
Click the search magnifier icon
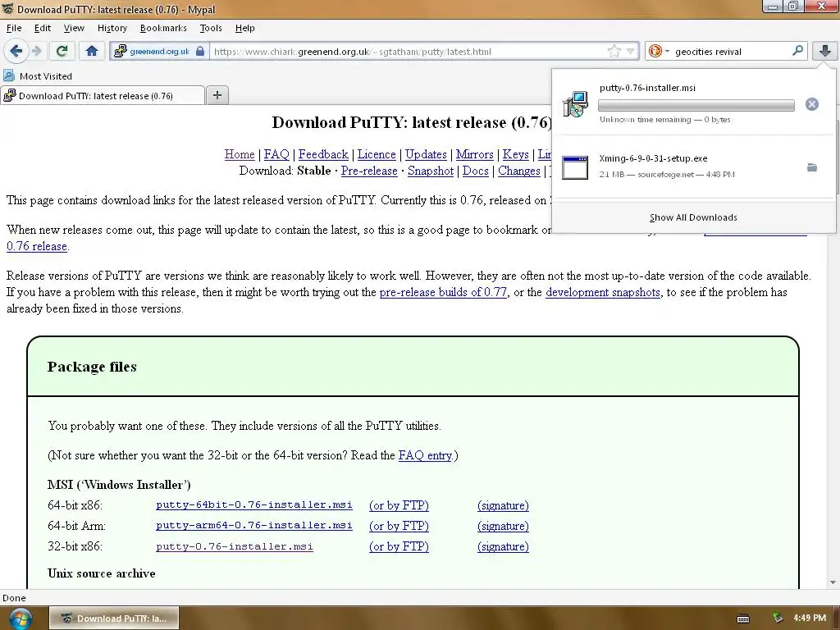point(797,51)
